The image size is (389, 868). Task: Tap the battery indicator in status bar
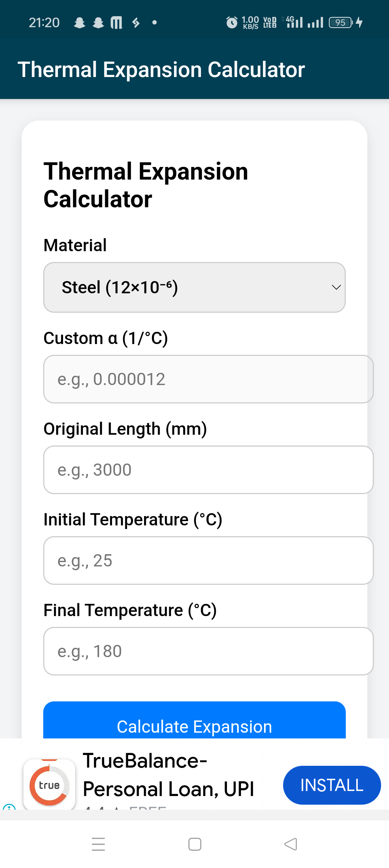[341, 22]
